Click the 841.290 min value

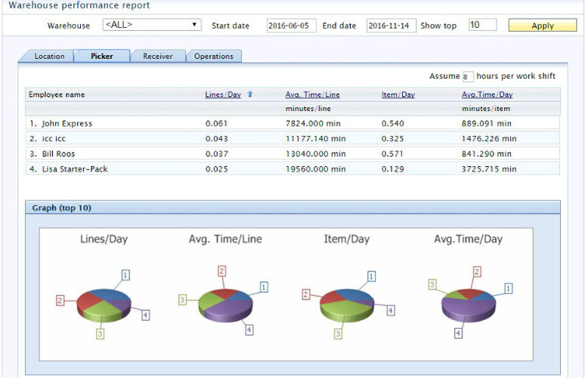(487, 153)
